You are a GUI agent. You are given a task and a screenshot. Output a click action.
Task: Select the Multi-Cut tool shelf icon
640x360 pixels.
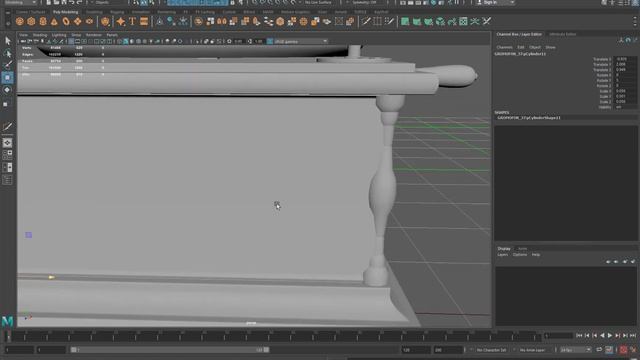pos(366,22)
